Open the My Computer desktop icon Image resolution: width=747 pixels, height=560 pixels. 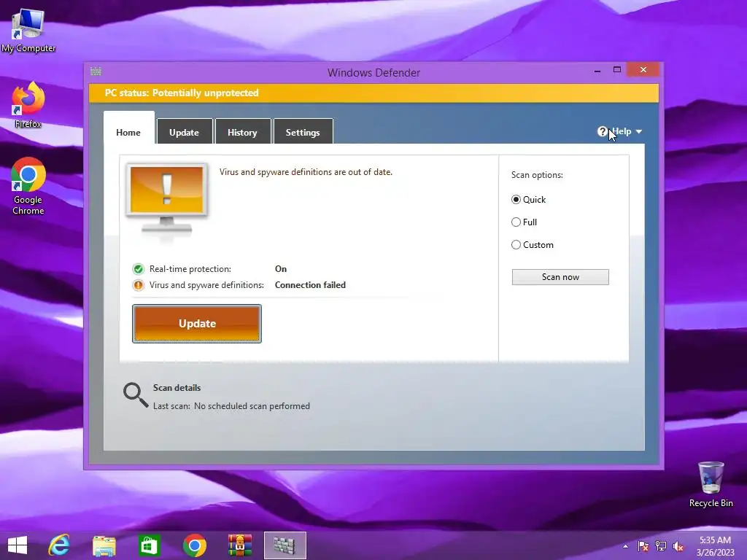point(28,30)
